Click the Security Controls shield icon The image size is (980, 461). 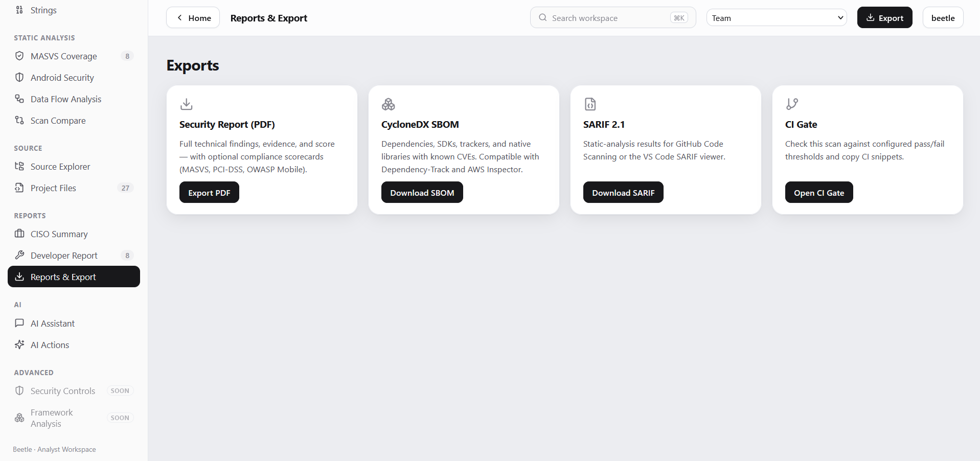[x=19, y=390]
